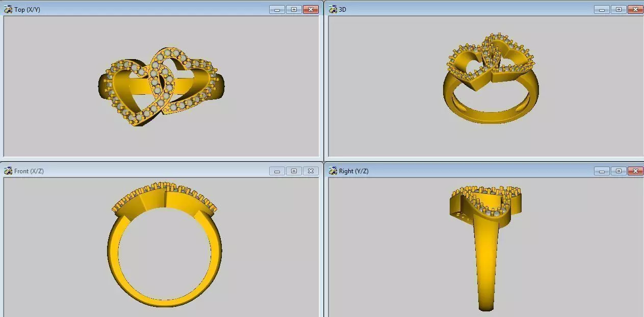Click the Top (X/Y) viewport icon

8,9
